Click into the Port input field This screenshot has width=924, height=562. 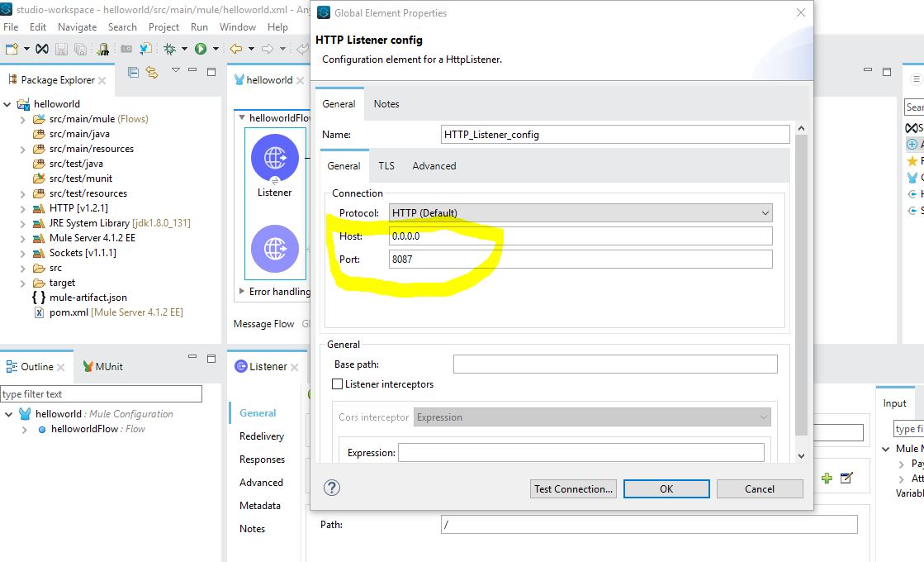[x=580, y=259]
